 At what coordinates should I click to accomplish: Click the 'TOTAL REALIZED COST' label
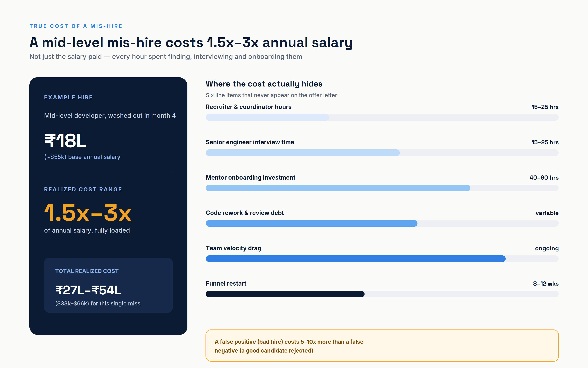coord(87,271)
